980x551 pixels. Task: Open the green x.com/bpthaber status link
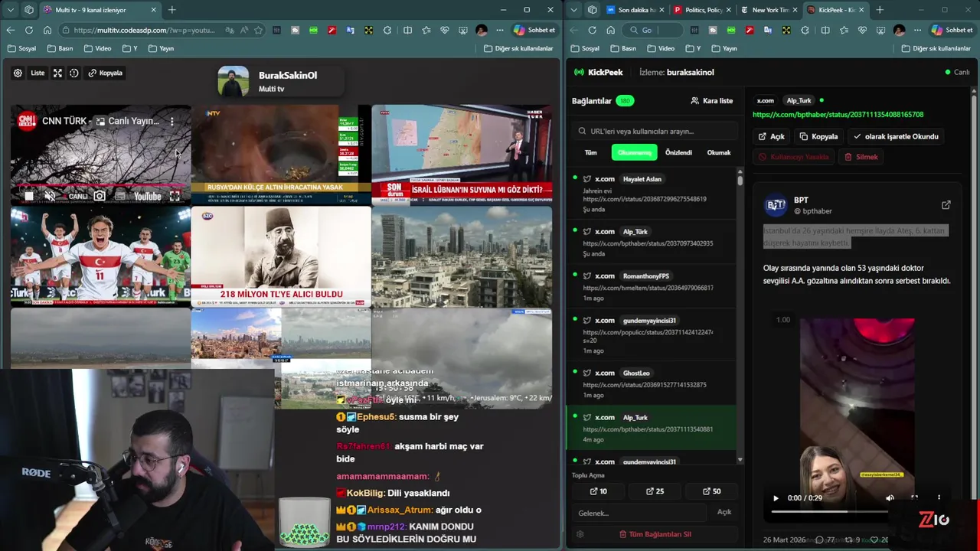click(838, 115)
